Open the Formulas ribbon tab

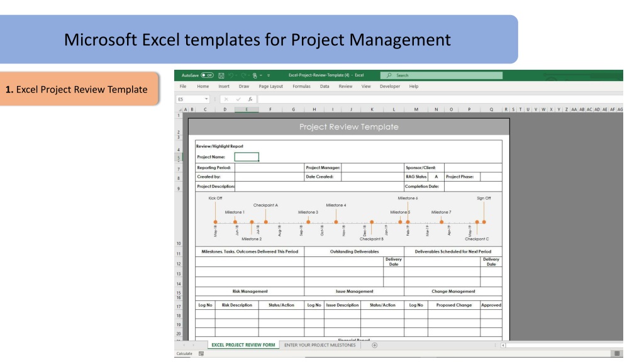(x=301, y=87)
